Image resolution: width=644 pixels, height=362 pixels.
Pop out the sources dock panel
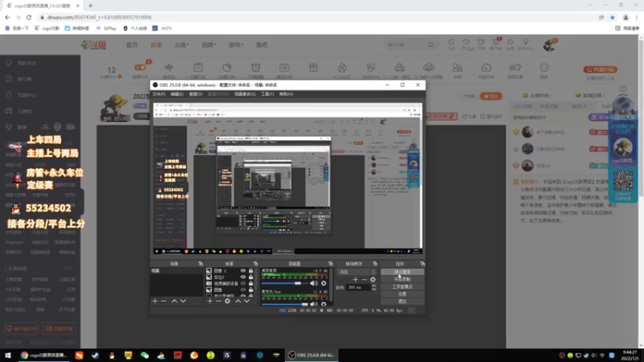coord(255,264)
